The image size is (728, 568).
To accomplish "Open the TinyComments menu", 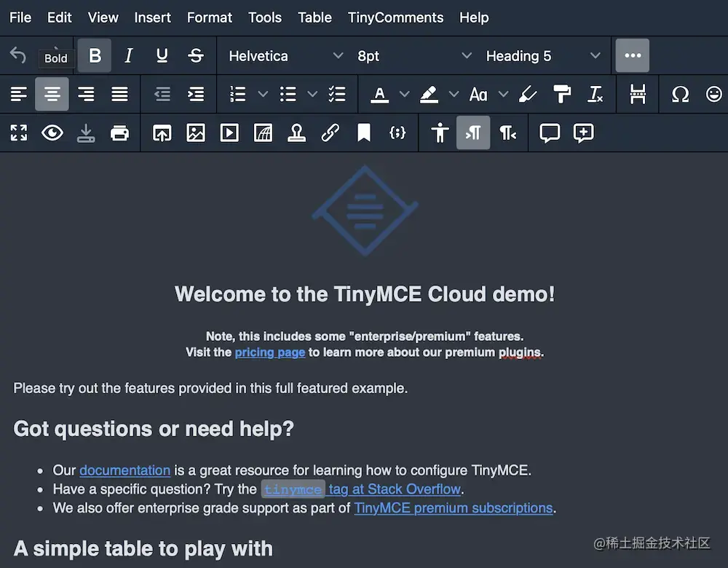I will [395, 17].
